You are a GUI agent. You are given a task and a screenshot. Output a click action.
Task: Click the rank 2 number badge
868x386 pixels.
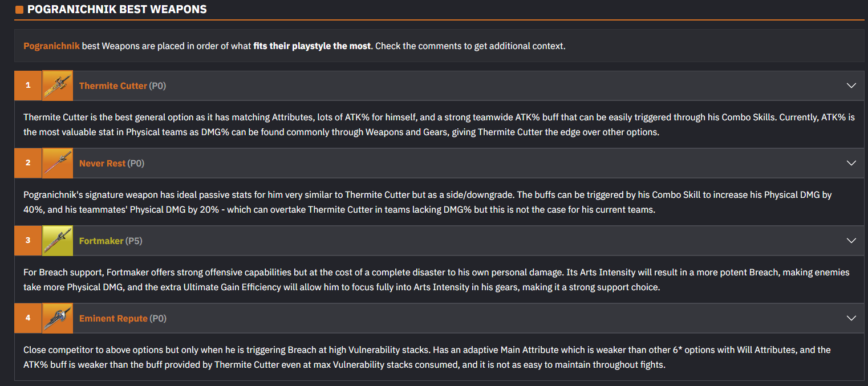pos(28,163)
